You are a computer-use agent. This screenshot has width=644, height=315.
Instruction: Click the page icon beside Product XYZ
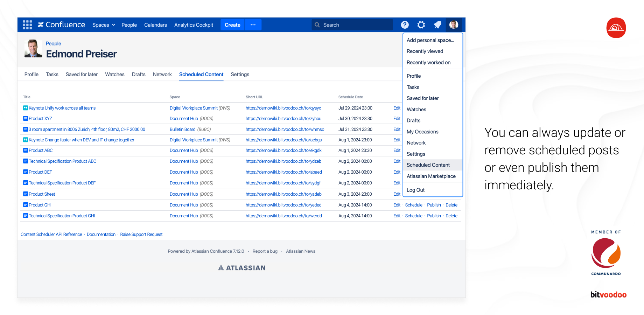(26, 119)
